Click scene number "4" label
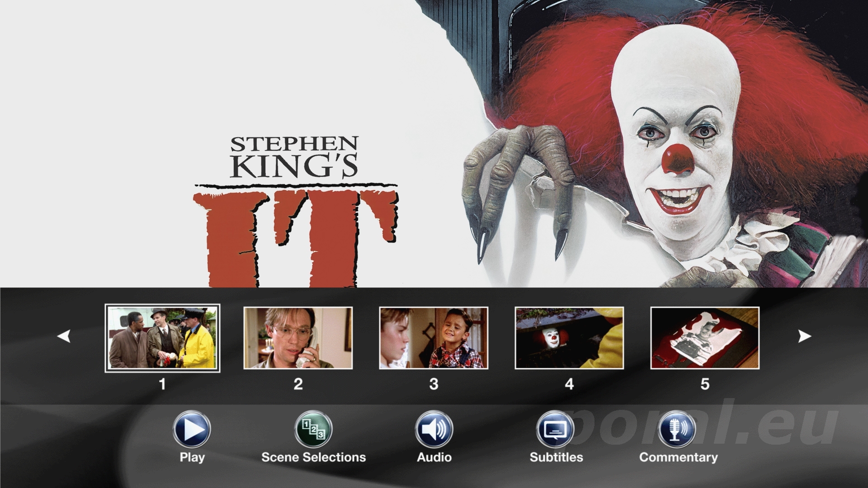 coord(569,384)
